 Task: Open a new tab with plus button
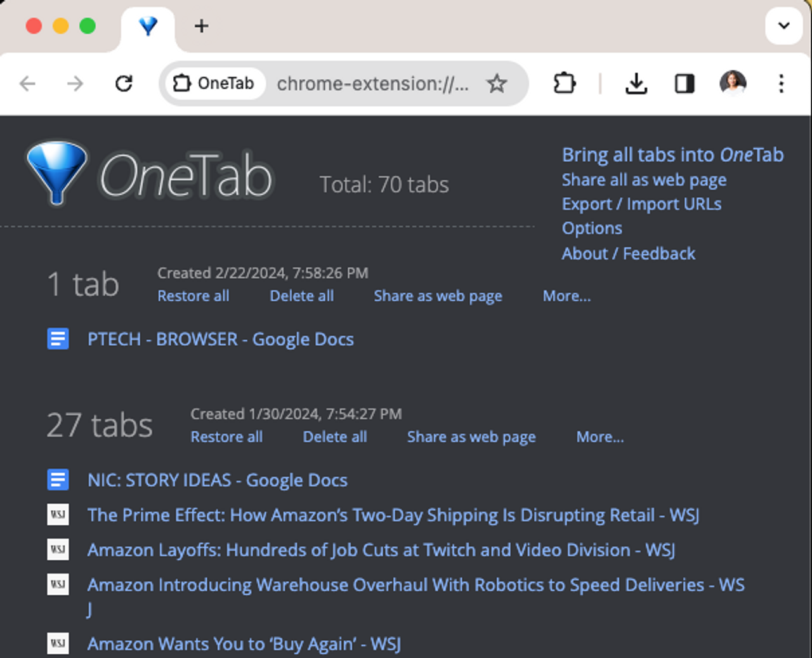point(201,26)
